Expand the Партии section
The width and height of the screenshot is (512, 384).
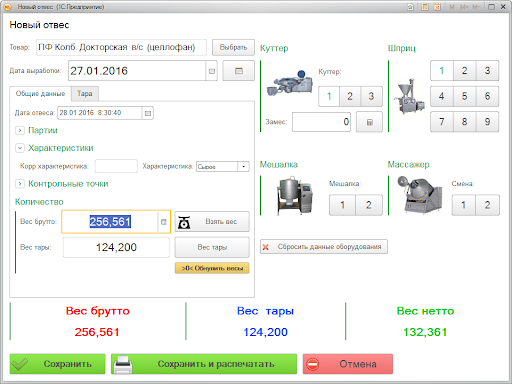[x=20, y=130]
